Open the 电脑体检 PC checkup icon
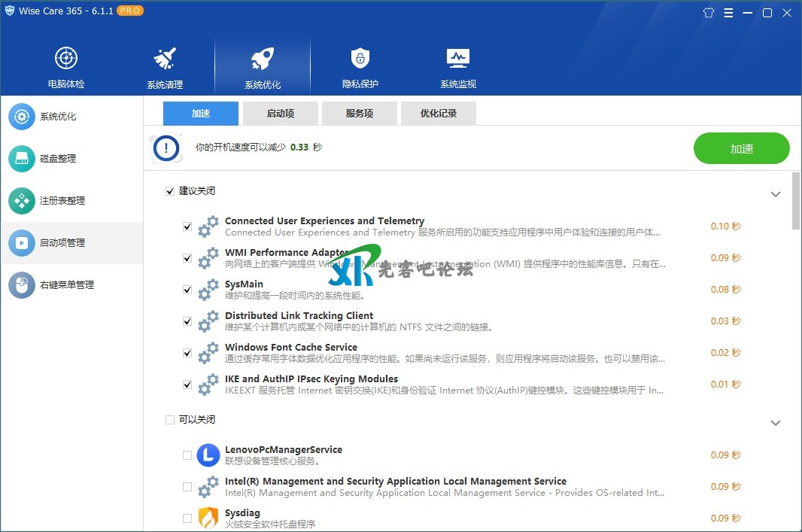 [x=66, y=59]
